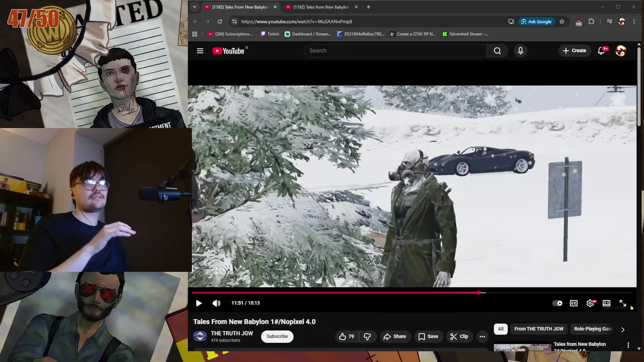View site information icon in address bar
Screen dimensions: 644x362
tap(234, 22)
